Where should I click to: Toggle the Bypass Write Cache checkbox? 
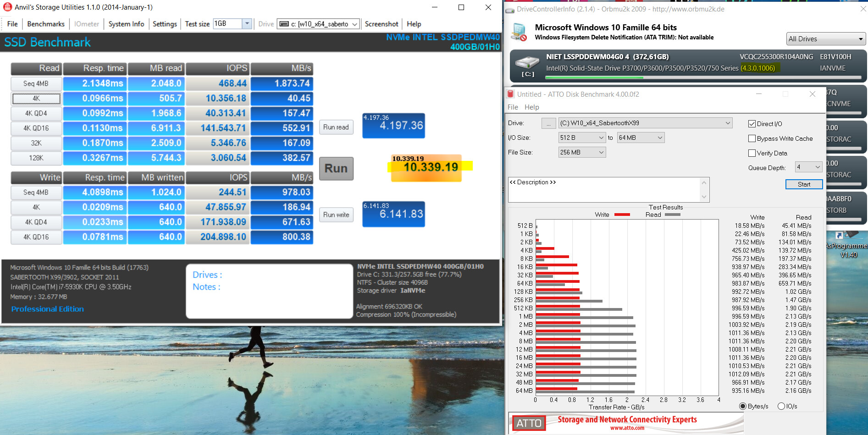pos(752,138)
